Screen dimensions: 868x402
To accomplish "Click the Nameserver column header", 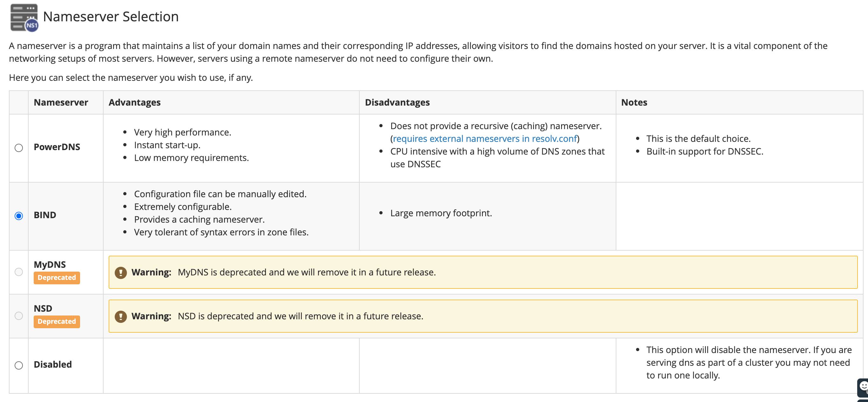I will (x=61, y=102).
